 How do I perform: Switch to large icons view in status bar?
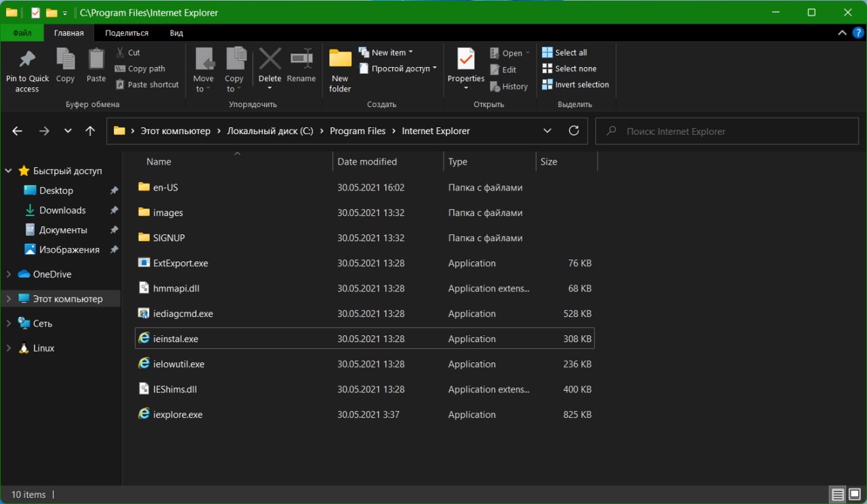point(855,495)
